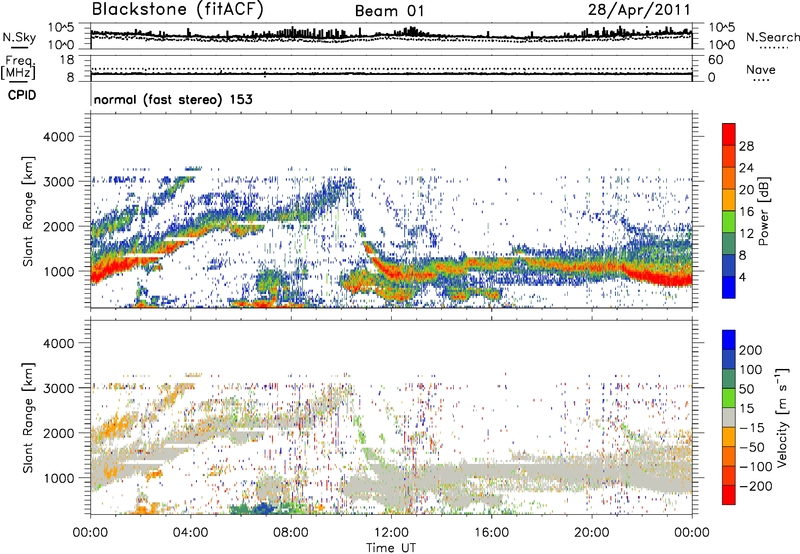800x554 pixels.
Task: Click the 'Slant Range [km]' label of the velocity panel
Action: 28,418
